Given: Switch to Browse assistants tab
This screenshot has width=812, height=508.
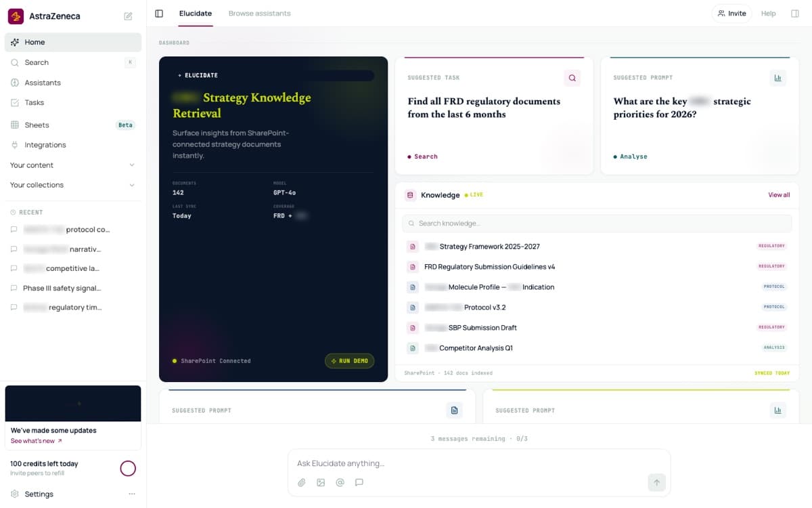Looking at the screenshot, I should point(260,14).
